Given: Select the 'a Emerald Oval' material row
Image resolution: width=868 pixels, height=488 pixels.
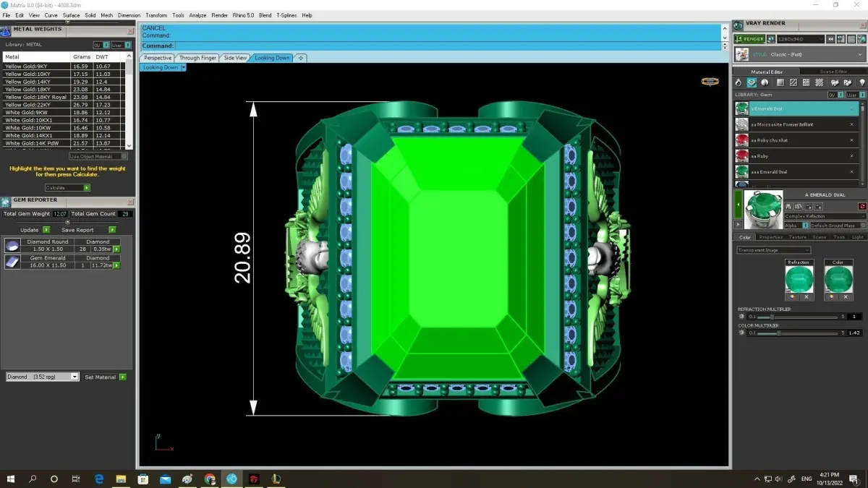Looking at the screenshot, I should [797, 108].
